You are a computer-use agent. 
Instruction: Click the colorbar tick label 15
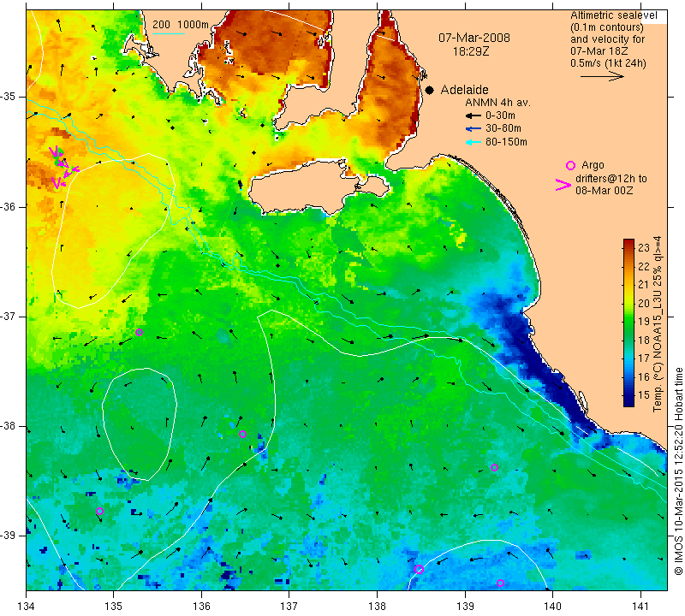click(x=644, y=395)
